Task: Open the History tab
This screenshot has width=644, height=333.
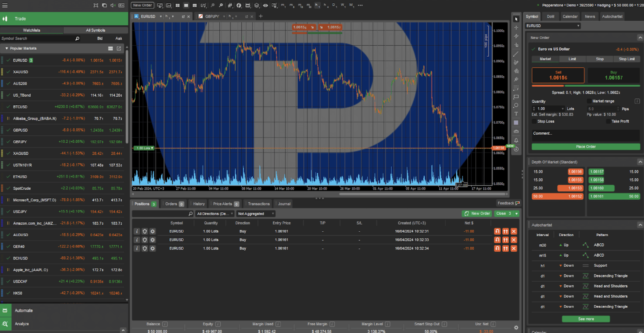Action: pos(199,204)
